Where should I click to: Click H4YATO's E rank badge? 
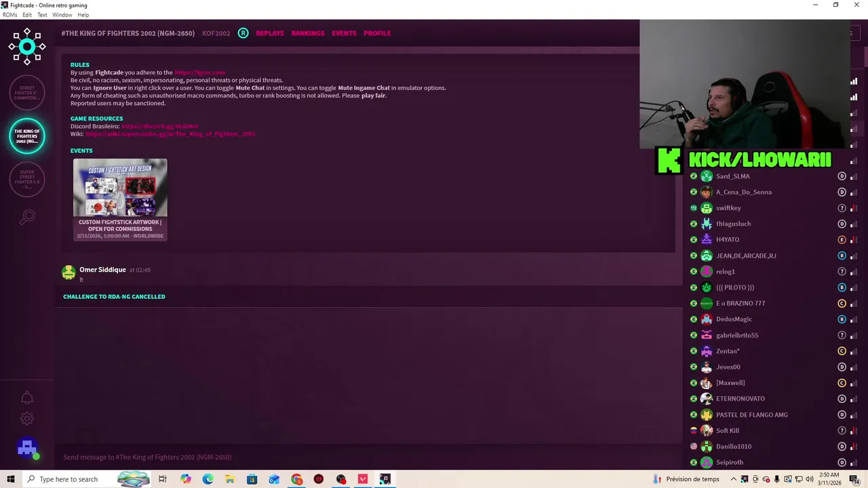click(x=842, y=239)
